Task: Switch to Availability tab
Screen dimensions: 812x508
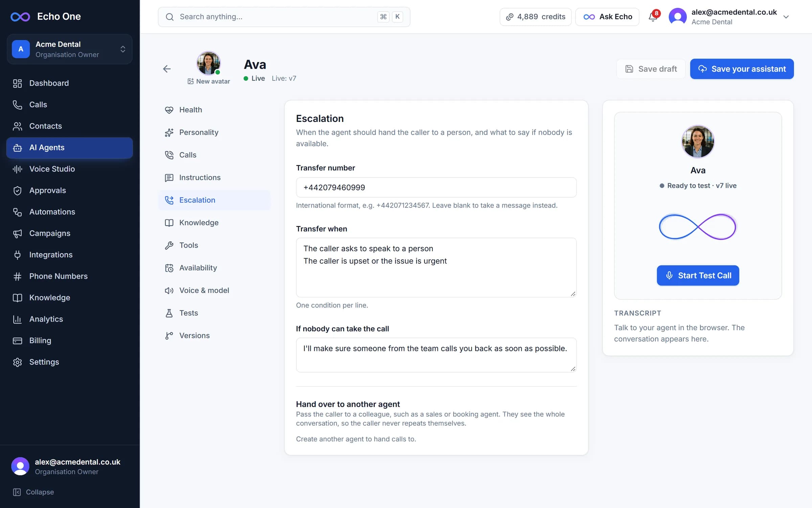Action: (214, 268)
